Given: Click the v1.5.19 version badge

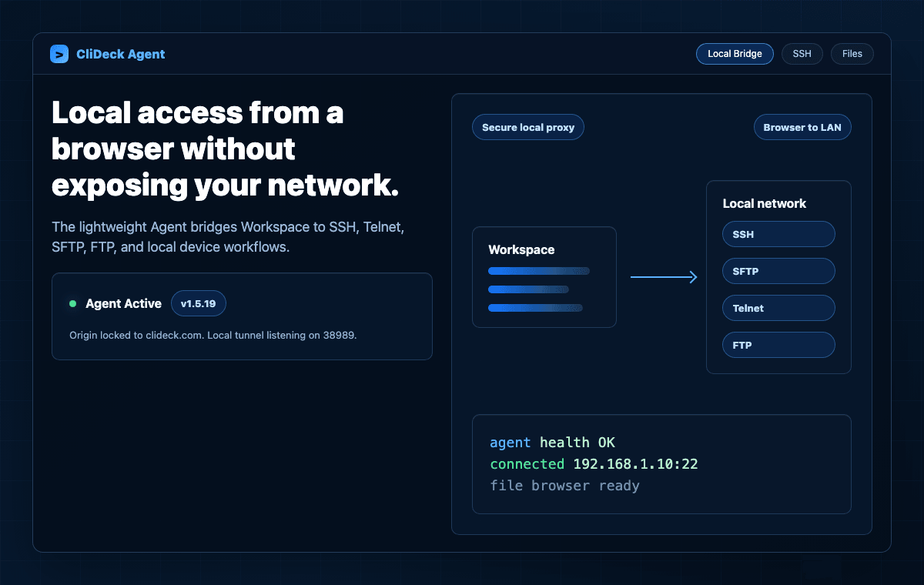Looking at the screenshot, I should click(198, 303).
